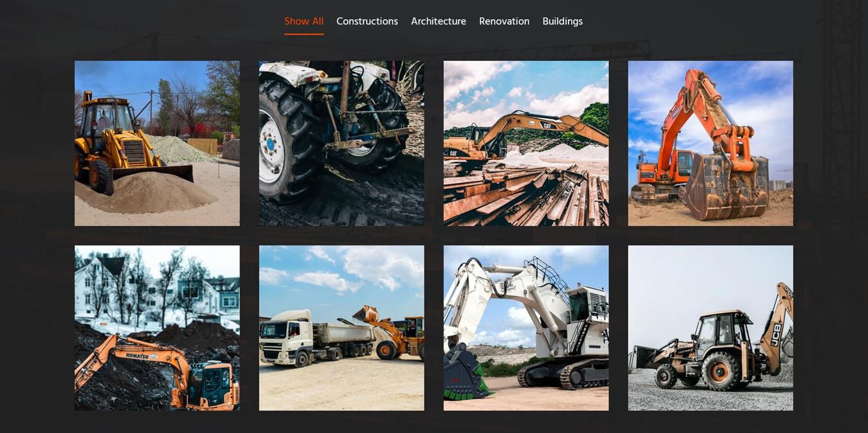
Task: Show only the Buildings category
Action: (562, 21)
